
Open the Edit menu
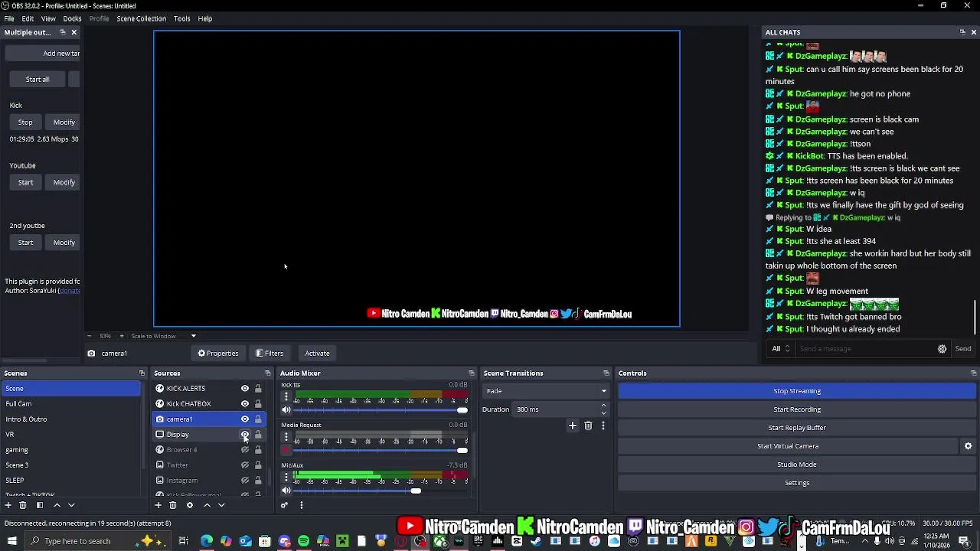coord(28,18)
